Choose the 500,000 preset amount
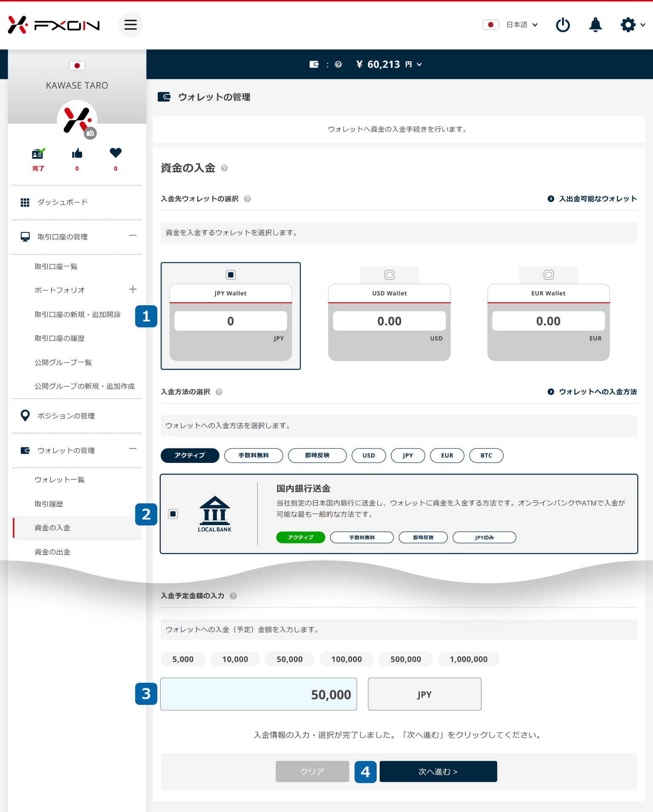The height and width of the screenshot is (812, 653). pyautogui.click(x=406, y=659)
